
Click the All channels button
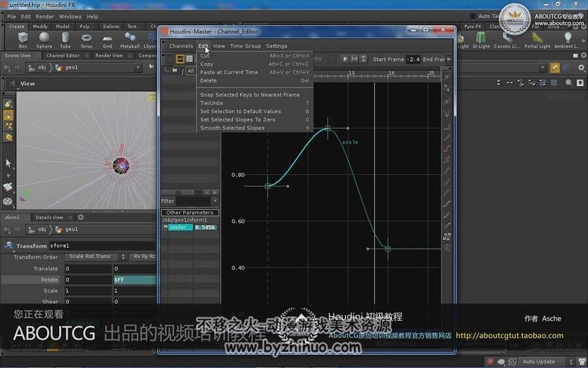[x=191, y=71]
